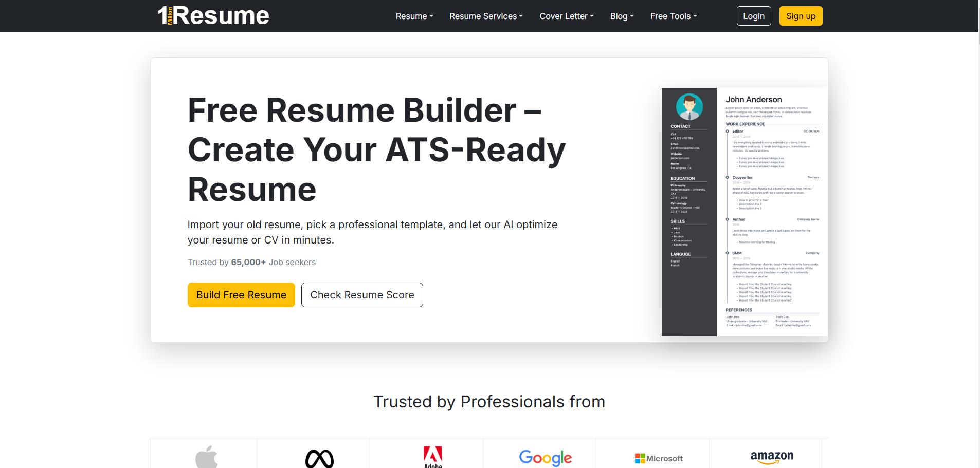
Task: Click John Anderson's avatar in the resume preview
Action: click(x=689, y=106)
